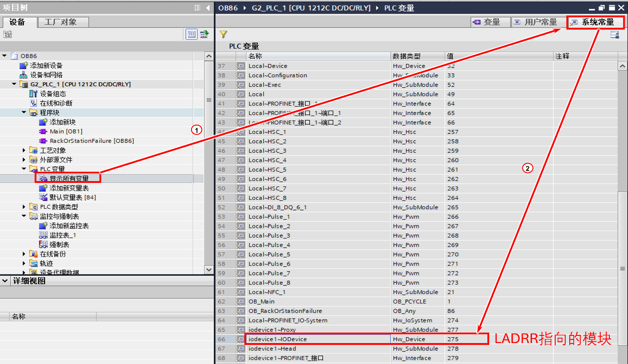Open the 设备和网络 network icon
The width and height of the screenshot is (628, 364).
(24, 75)
